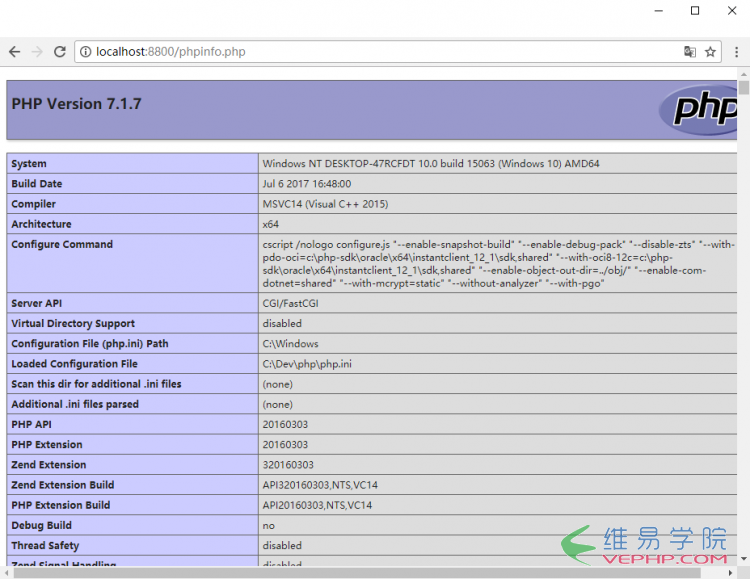Click the 'CGI/FastCGI' value
This screenshot has height=579, width=750.
[290, 303]
